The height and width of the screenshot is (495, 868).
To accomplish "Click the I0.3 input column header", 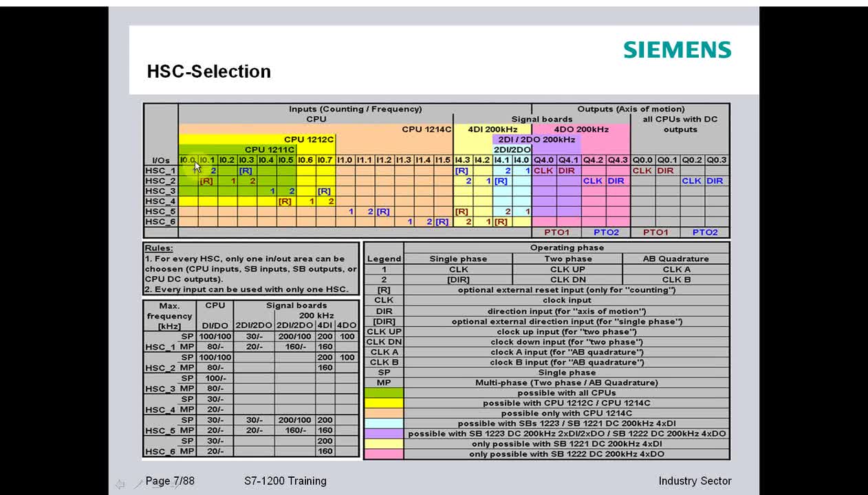I will pos(247,160).
